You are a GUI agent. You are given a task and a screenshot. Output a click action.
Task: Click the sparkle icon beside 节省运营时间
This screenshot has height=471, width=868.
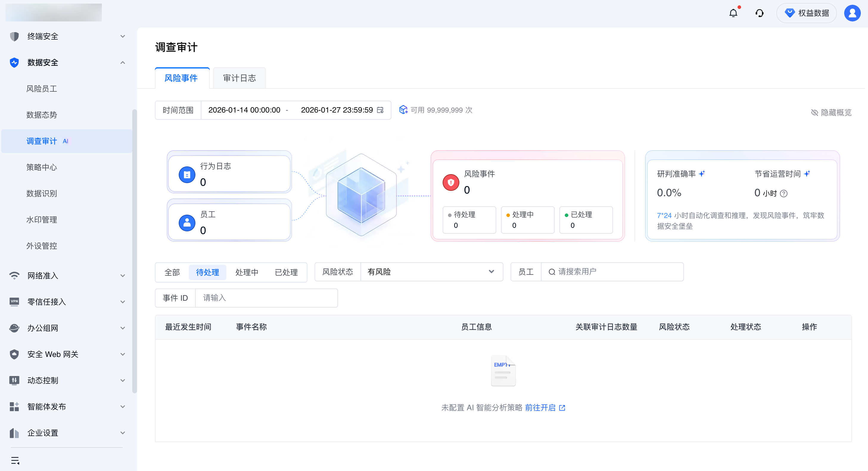pyautogui.click(x=807, y=174)
